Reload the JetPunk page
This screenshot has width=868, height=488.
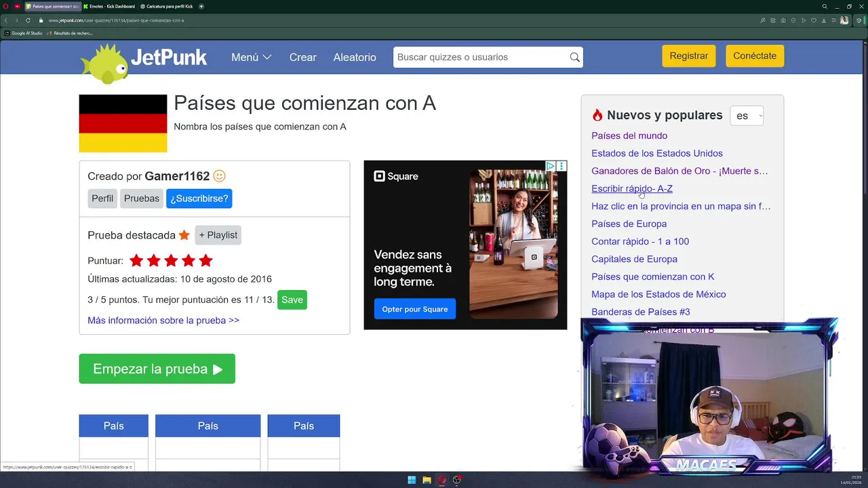(x=28, y=20)
